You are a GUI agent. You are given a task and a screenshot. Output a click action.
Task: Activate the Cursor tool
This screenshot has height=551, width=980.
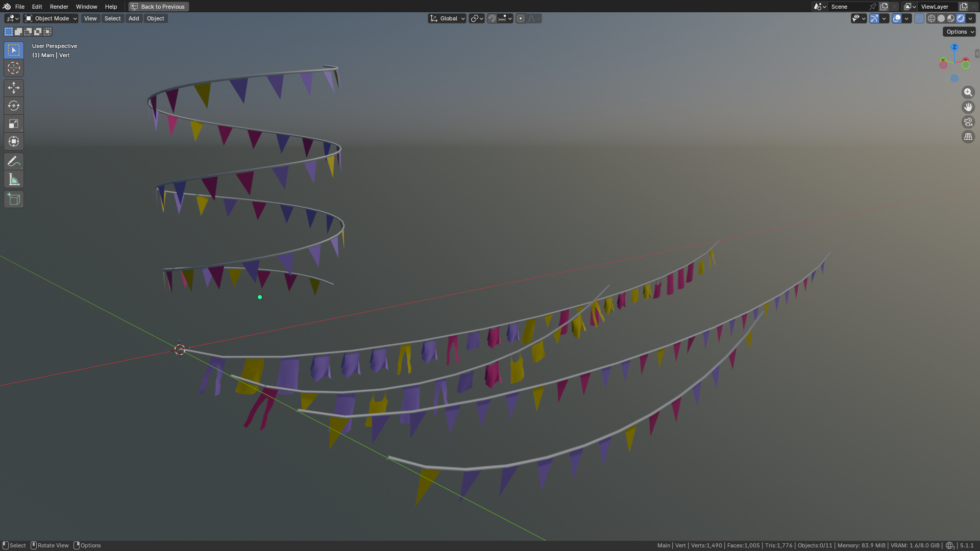14,68
